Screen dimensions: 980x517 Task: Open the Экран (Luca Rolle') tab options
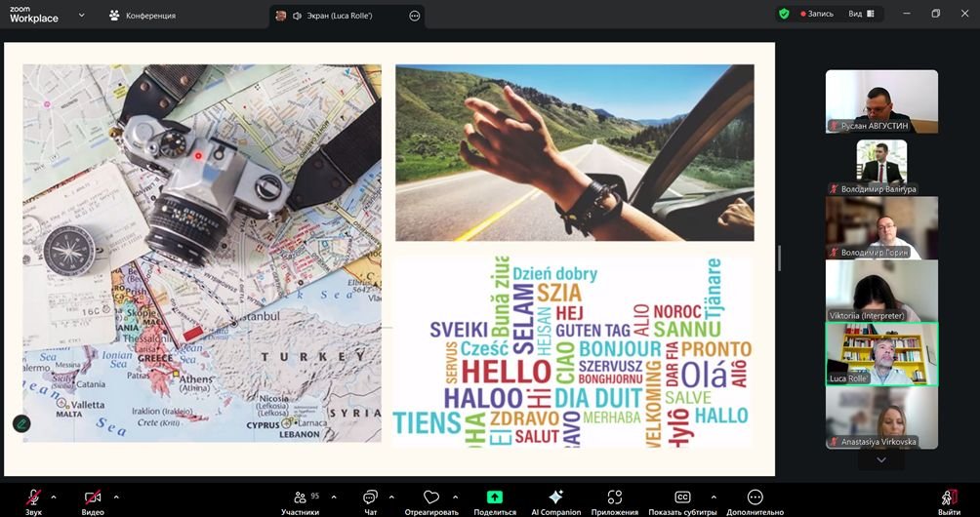click(415, 16)
